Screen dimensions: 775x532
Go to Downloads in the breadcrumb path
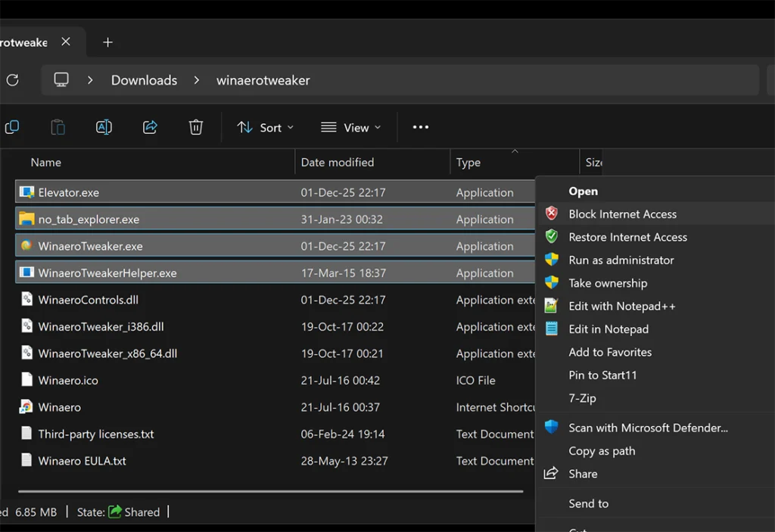[x=144, y=80]
